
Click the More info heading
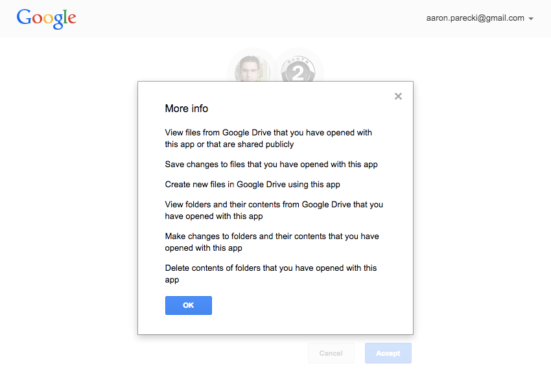[x=187, y=109]
